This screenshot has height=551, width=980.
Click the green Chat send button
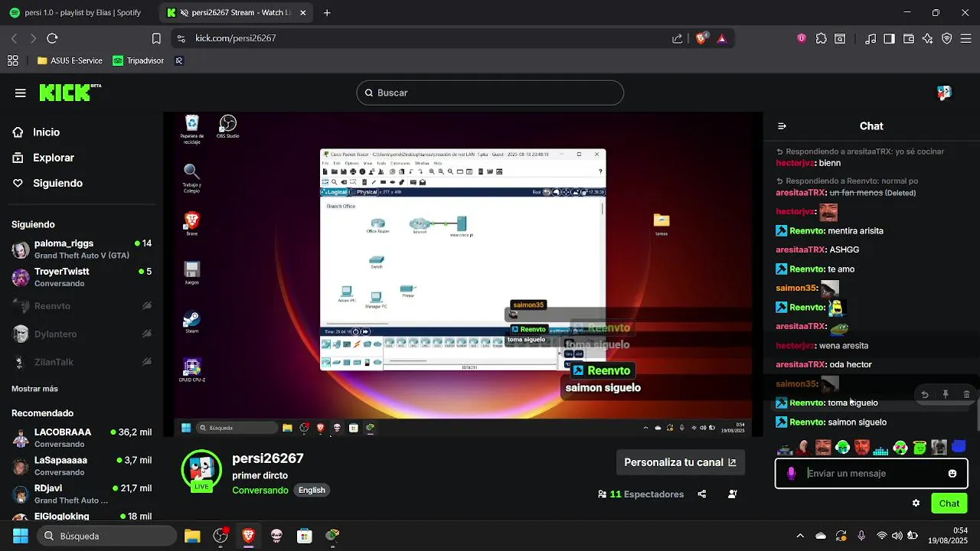[949, 504]
